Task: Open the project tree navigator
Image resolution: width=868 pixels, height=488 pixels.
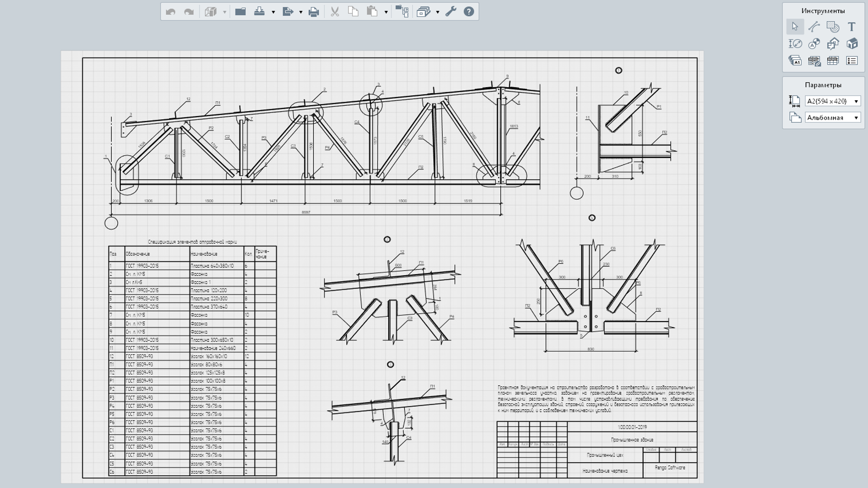Action: pos(401,12)
